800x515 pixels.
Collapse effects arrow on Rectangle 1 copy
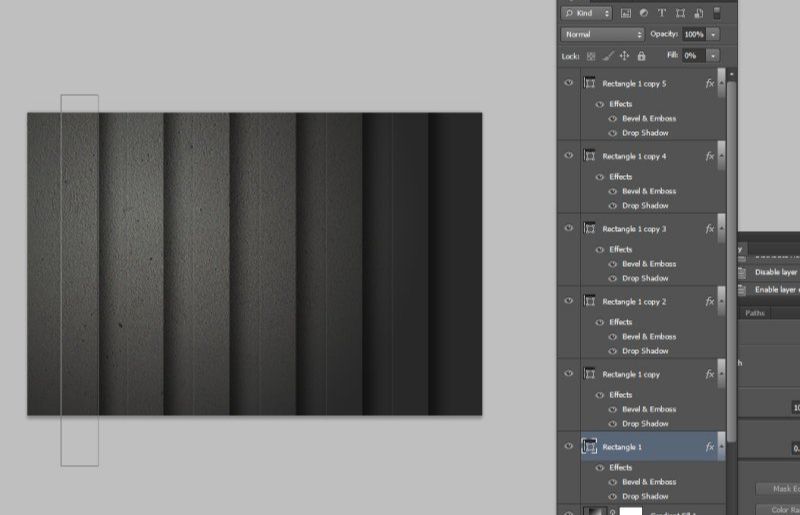721,374
